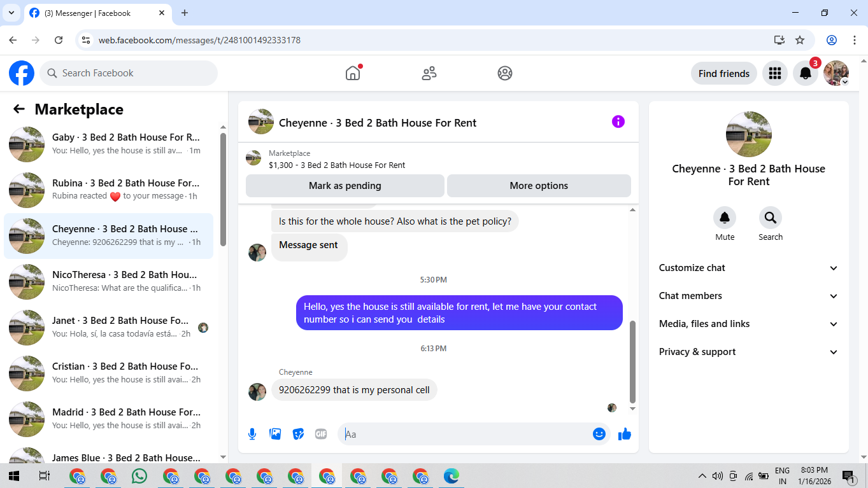Open Rubina's house rental conversation
This screenshot has width=868, height=488.
click(108, 190)
